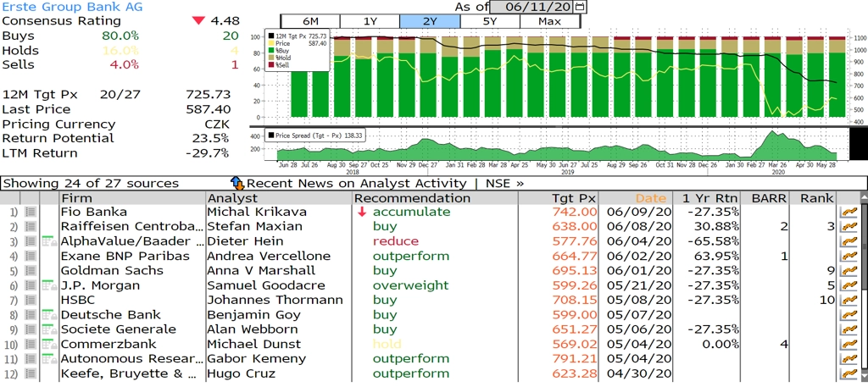Click the As of date field 06/11/20
The width and height of the screenshot is (868, 387).
click(x=532, y=7)
